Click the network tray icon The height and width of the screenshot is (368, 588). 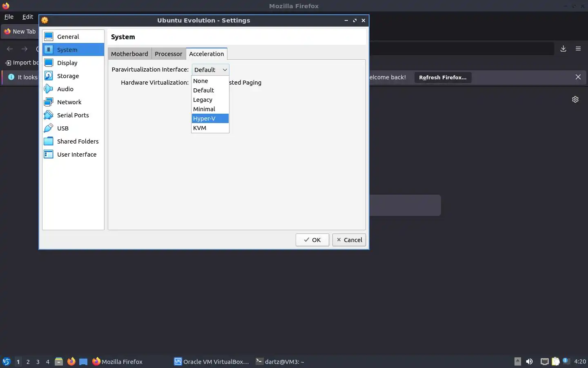pyautogui.click(x=544, y=361)
